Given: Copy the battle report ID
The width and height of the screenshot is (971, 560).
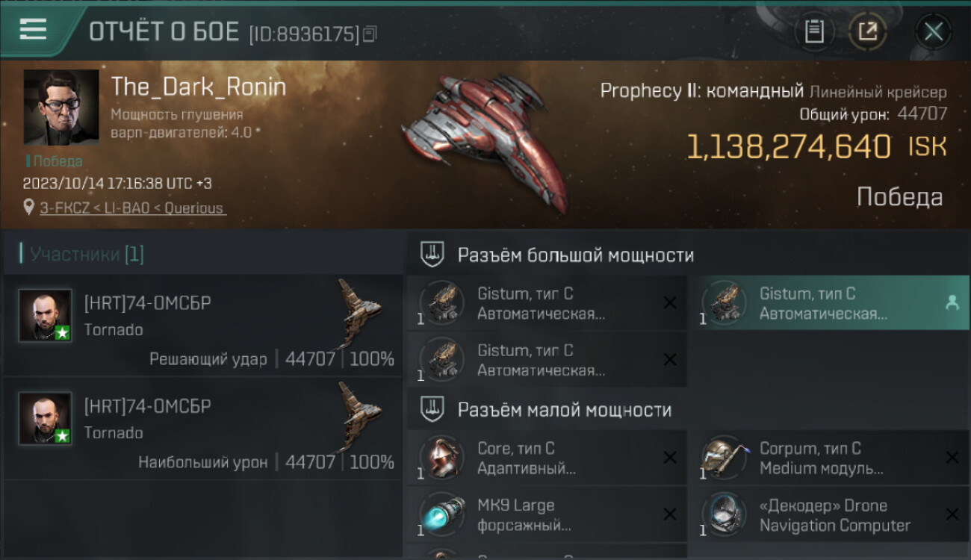Looking at the screenshot, I should coord(370,34).
